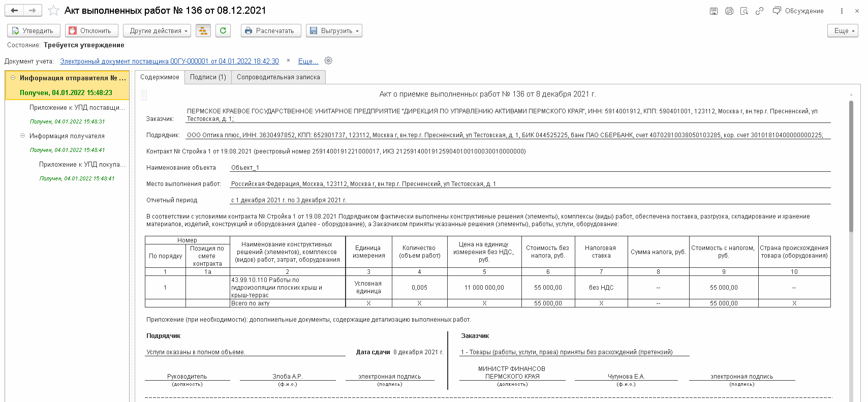
Task: Click the small collapse handle beside title
Action: click(144, 95)
